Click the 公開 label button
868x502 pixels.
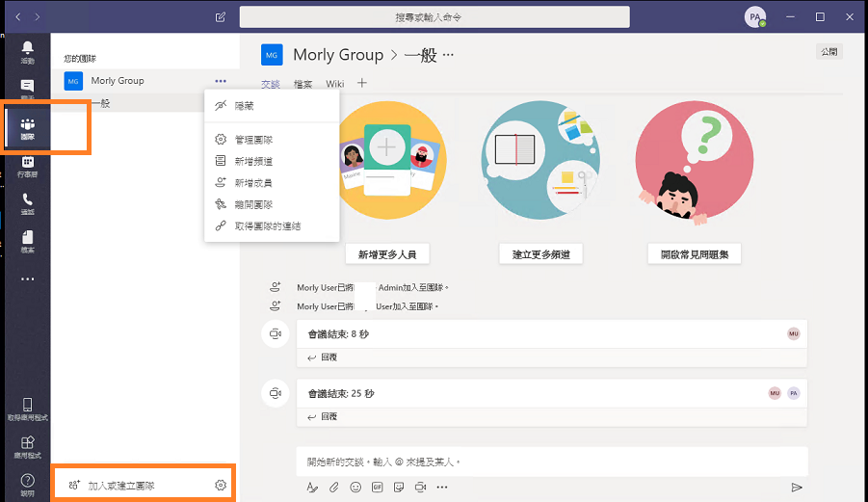[829, 51]
